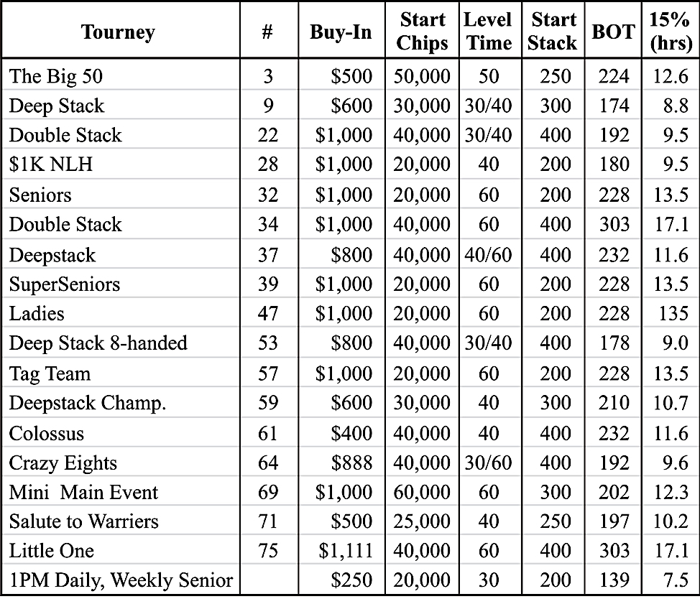Select the Ladies tourney cell
The width and height of the screenshot is (700, 604).
(37, 314)
